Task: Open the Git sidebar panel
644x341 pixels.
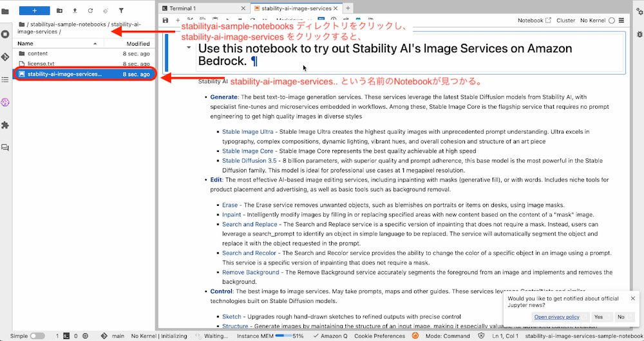Action: point(5,57)
